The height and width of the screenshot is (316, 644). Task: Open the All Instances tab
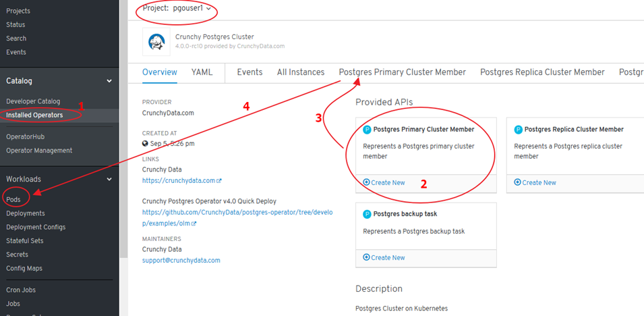pos(301,72)
